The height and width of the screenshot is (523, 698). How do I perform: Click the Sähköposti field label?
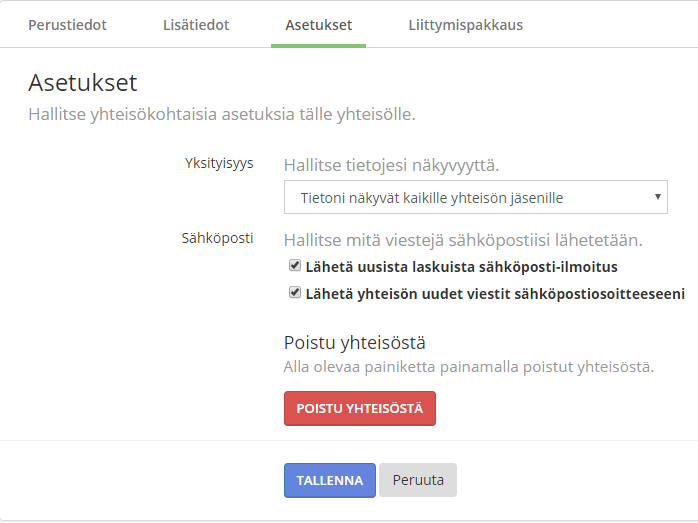click(217, 238)
